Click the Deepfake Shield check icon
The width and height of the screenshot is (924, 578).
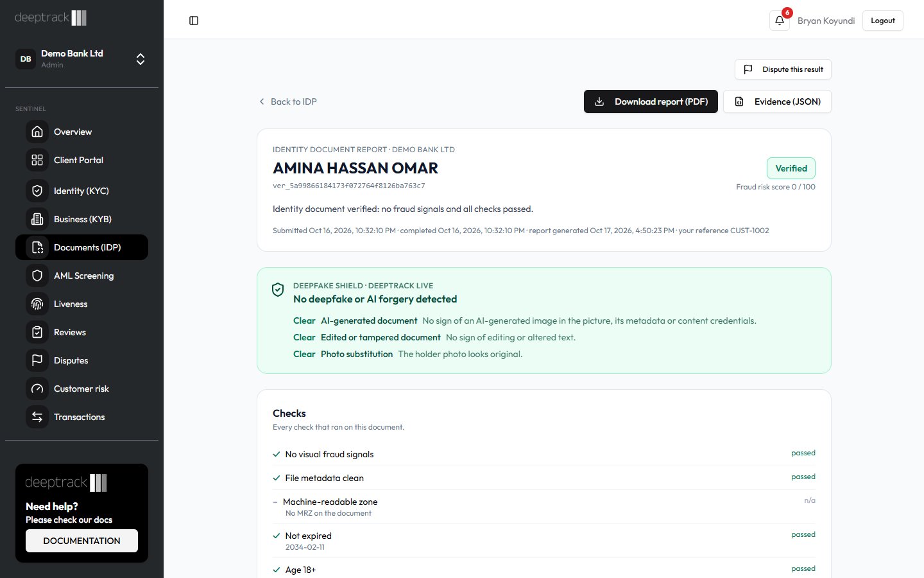[278, 290]
